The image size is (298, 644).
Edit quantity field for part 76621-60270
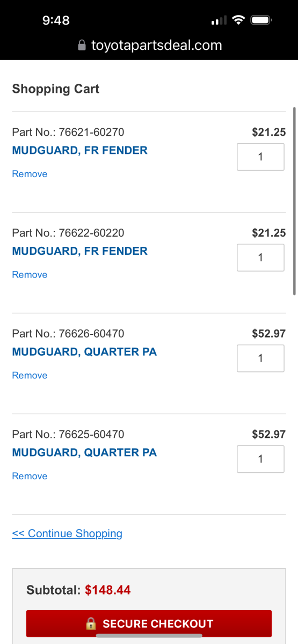(260, 157)
